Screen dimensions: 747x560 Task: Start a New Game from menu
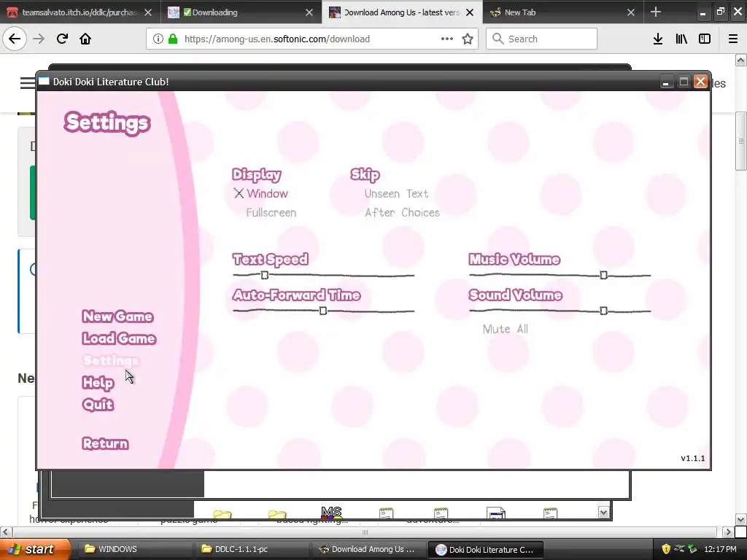click(117, 316)
